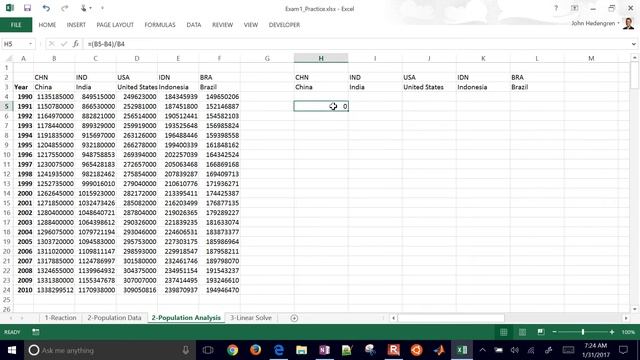The image size is (640, 360).
Task: Open the PAGE LAYOUT tab
Action: point(115,25)
